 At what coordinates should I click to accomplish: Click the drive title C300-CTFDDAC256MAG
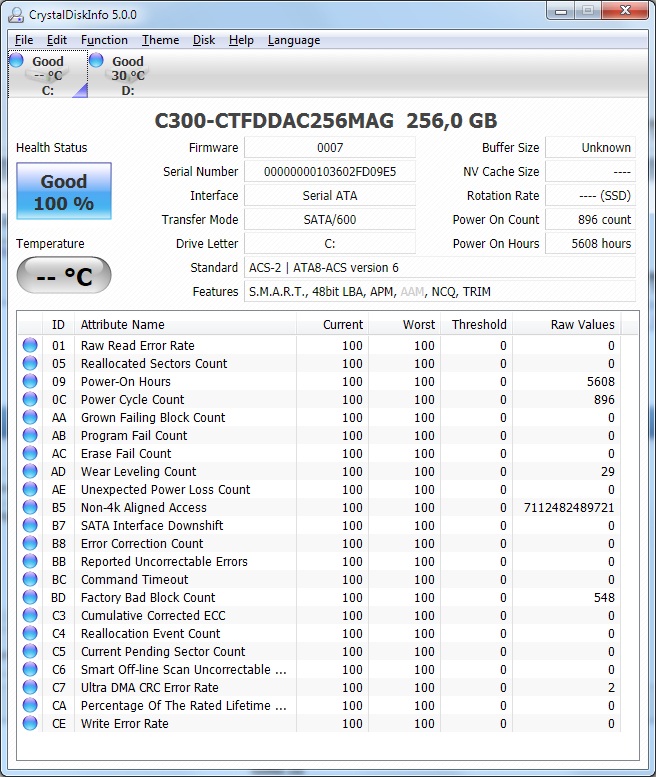click(274, 121)
